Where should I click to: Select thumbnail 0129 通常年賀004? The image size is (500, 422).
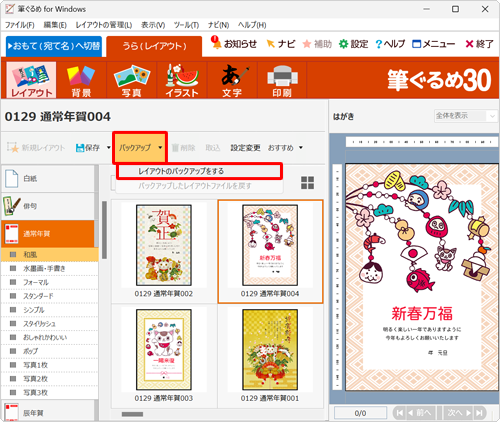click(x=270, y=251)
